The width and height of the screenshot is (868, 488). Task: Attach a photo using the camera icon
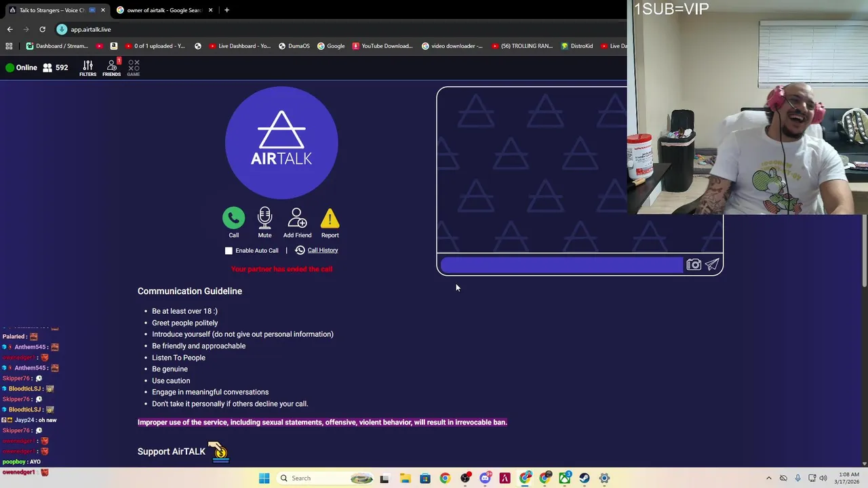[x=693, y=265]
